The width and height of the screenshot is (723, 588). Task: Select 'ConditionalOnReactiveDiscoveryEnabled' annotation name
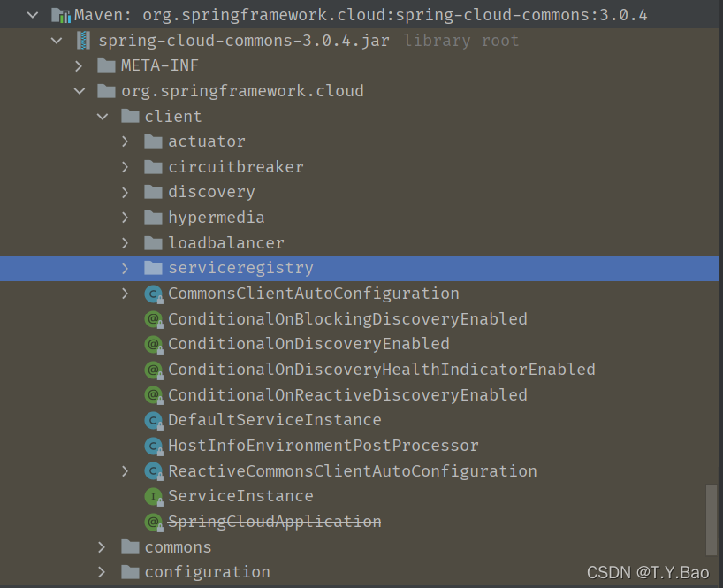click(347, 394)
